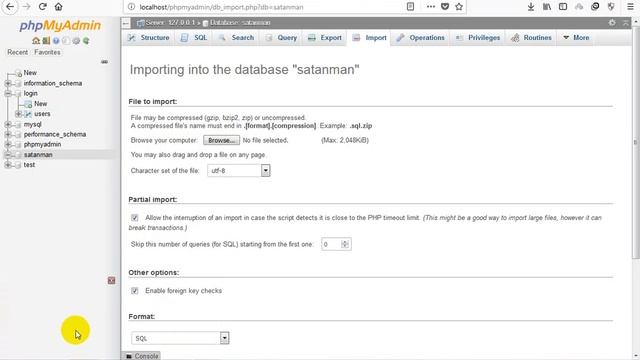Screen dimensions: 640x360
Task: Click the Browse... file button
Action: 222,140
